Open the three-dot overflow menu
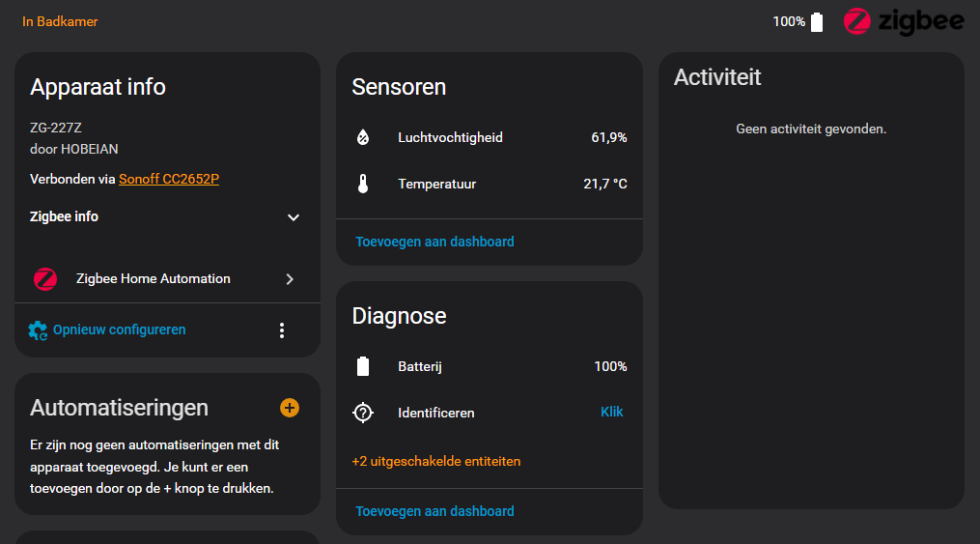 click(282, 330)
